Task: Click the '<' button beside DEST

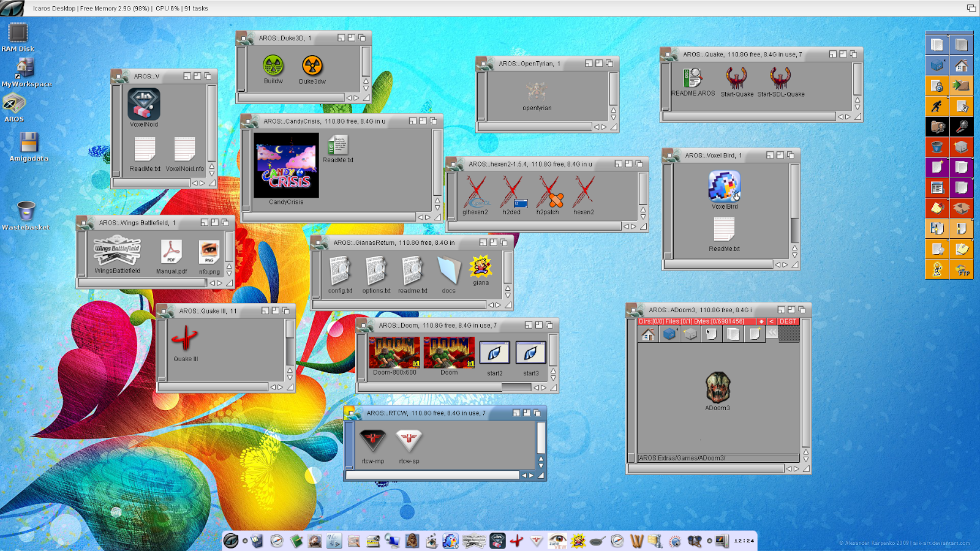Action: click(x=771, y=321)
